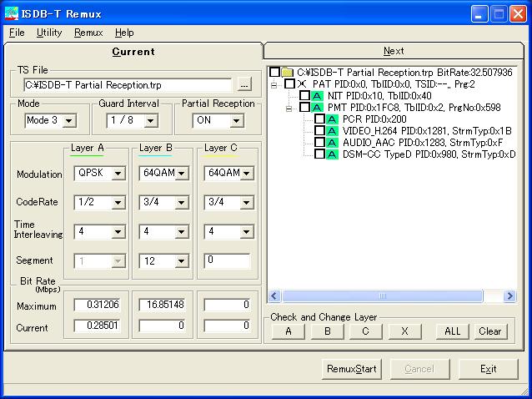Select the NIT PID:0x10 row text
This screenshot has width=532, height=399.
379,96
